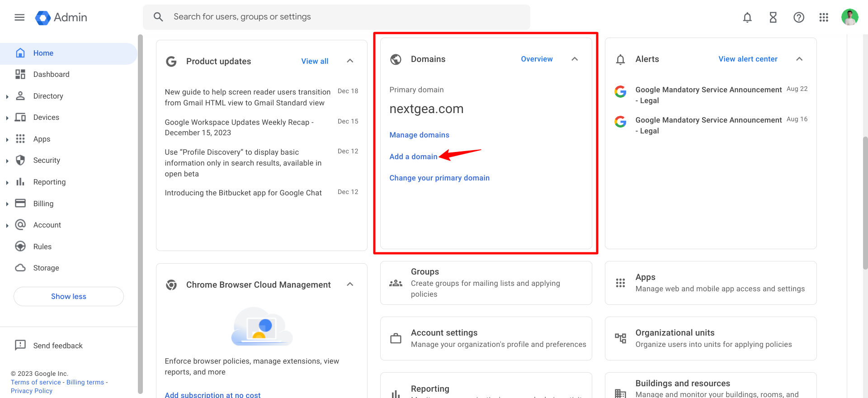Expand the Security tree arrow
Screen dimensions: 868x398
pyautogui.click(x=7, y=161)
